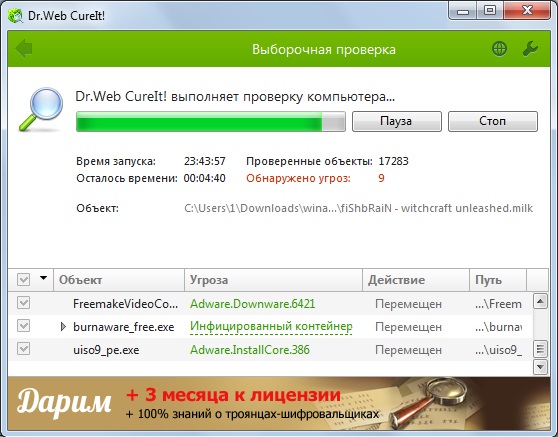Open language selection globe icon

(499, 49)
